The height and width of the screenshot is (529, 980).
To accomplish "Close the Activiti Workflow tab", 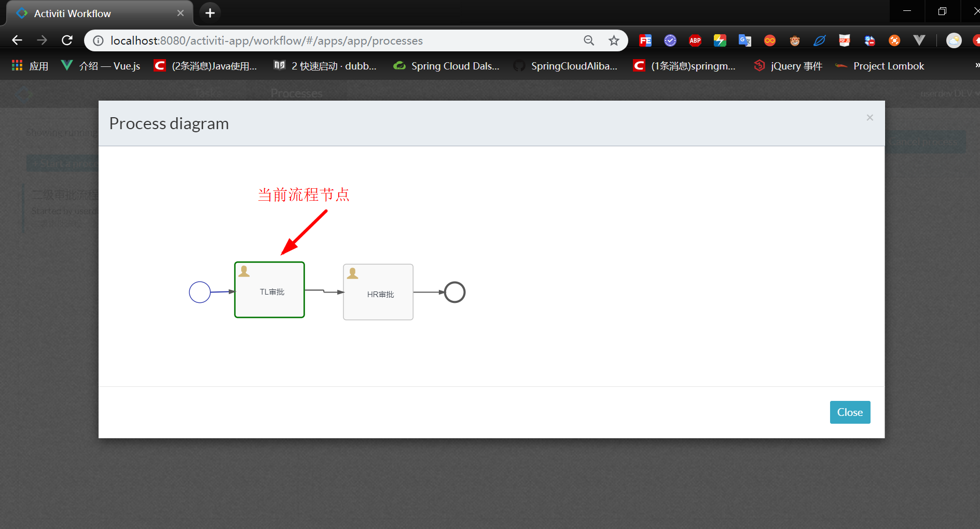I will [181, 13].
